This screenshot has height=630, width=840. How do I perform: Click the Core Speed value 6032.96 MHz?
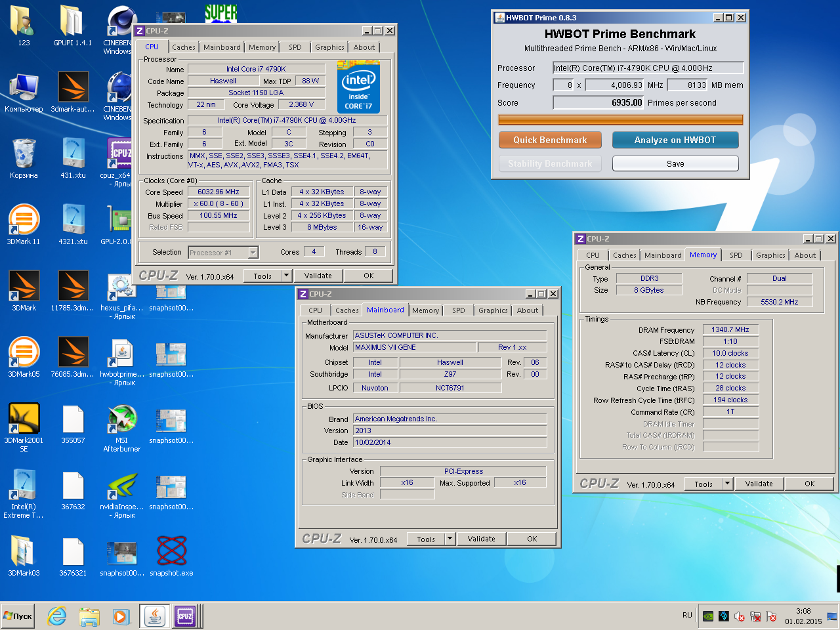pos(218,192)
